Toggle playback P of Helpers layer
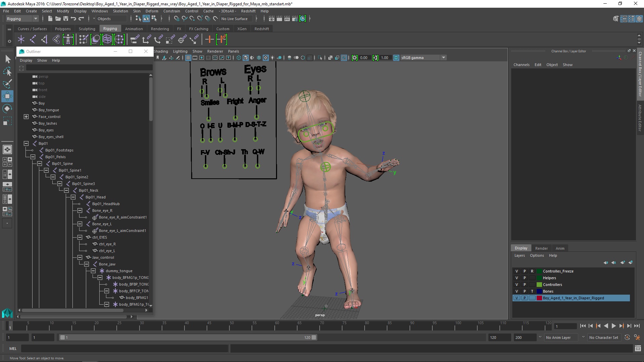This screenshot has width=644, height=362. (525, 278)
